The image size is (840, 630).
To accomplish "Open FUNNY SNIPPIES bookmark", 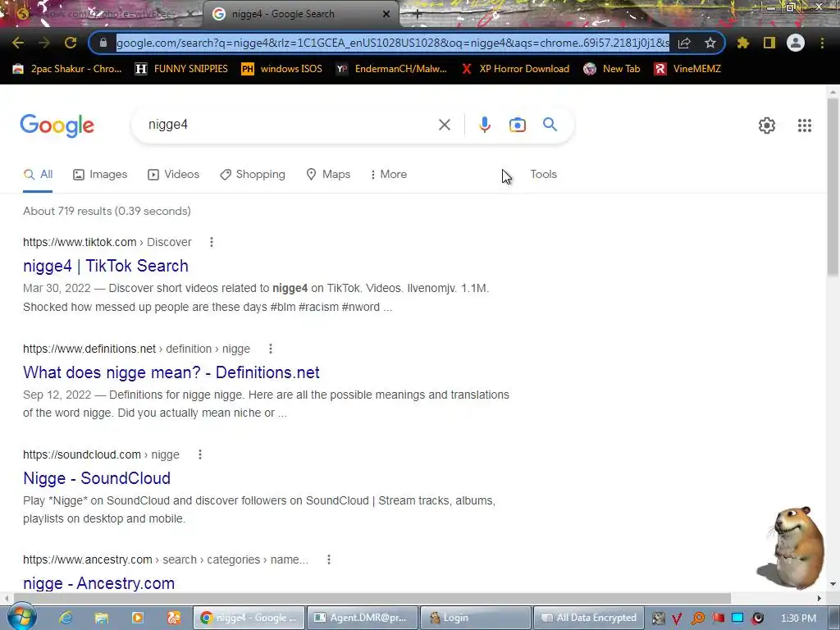I will coord(181,69).
